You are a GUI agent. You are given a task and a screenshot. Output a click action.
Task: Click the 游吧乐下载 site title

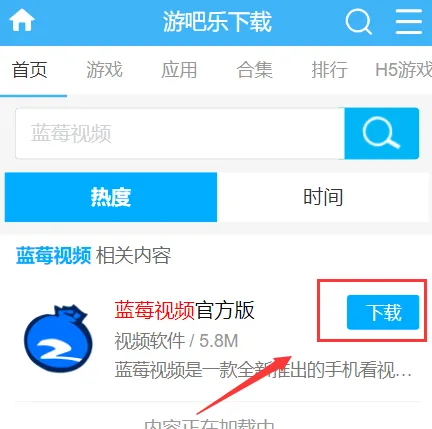click(x=217, y=22)
